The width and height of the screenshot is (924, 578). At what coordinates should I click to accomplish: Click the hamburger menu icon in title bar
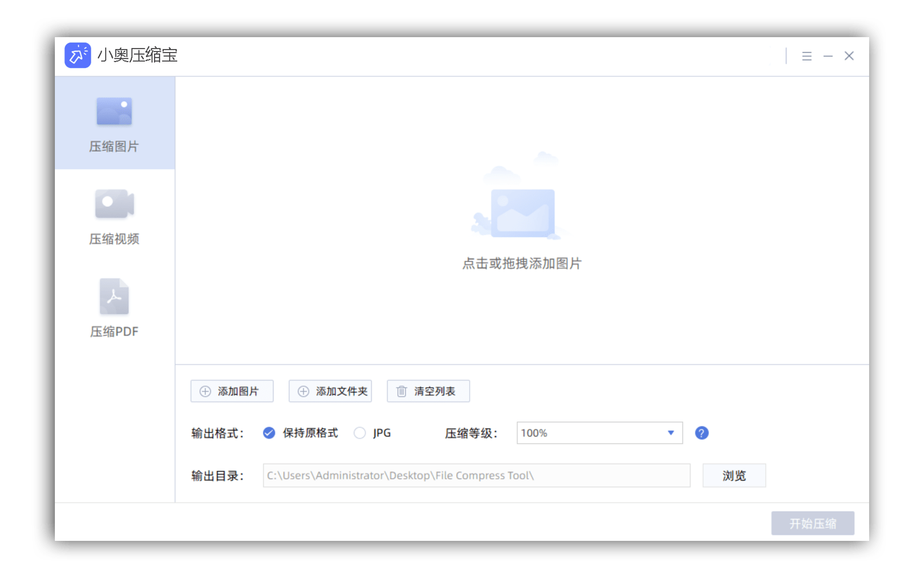(x=806, y=56)
